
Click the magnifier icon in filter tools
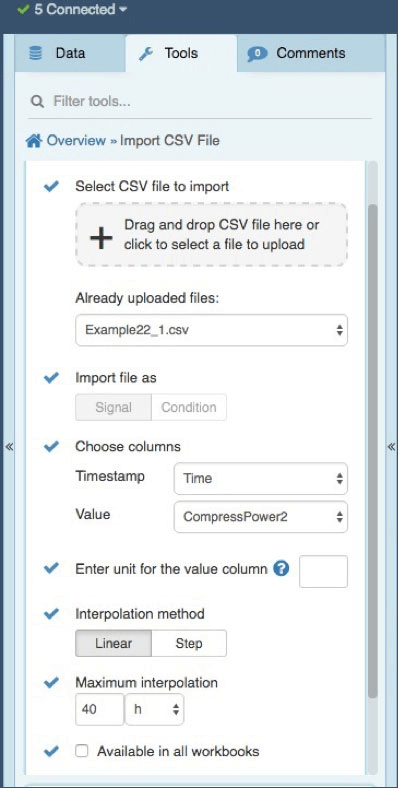pyautogui.click(x=37, y=102)
